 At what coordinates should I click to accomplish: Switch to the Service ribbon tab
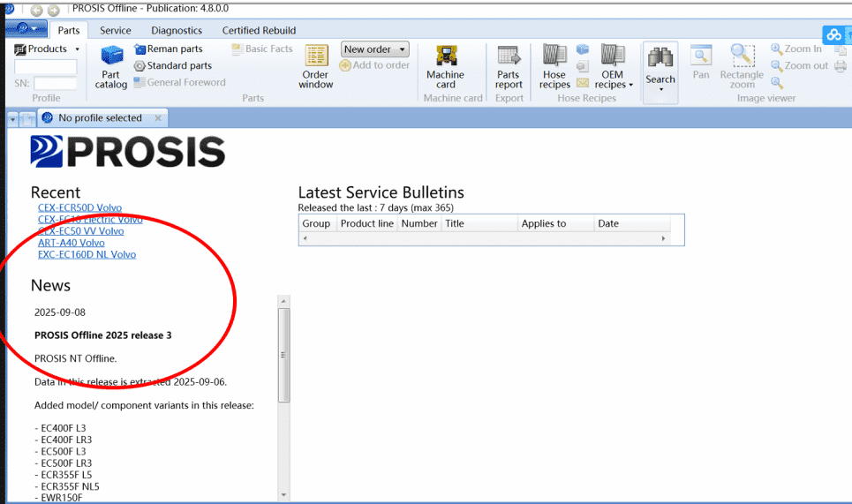point(116,30)
